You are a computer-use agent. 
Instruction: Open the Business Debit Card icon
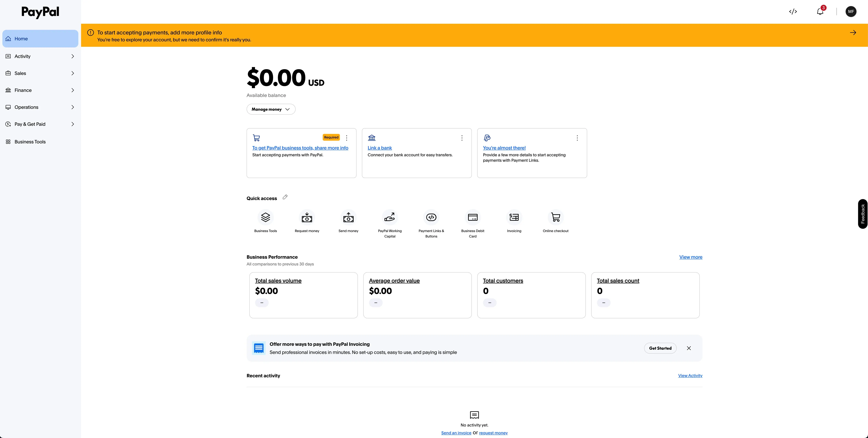473,217
